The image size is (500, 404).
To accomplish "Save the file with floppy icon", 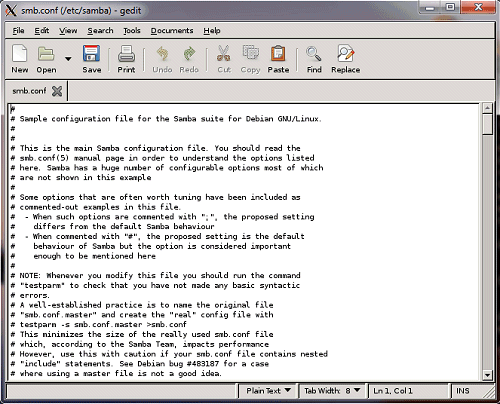I will coord(92,53).
